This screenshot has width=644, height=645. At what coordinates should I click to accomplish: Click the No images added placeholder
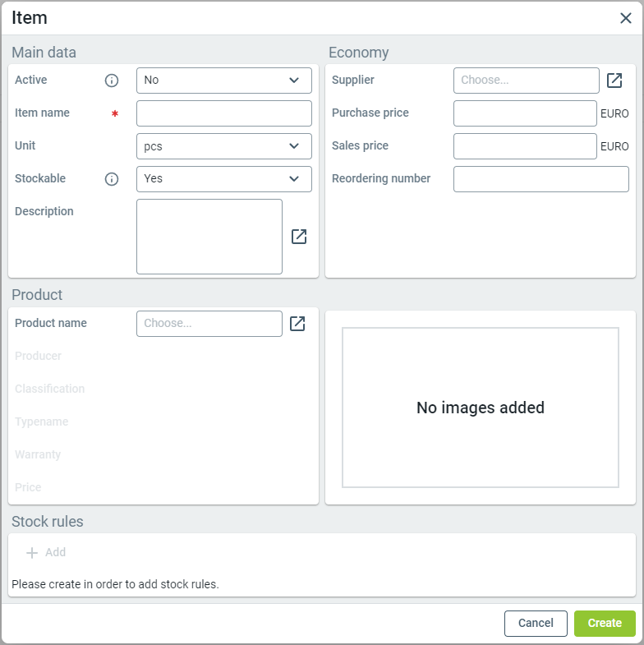(481, 408)
